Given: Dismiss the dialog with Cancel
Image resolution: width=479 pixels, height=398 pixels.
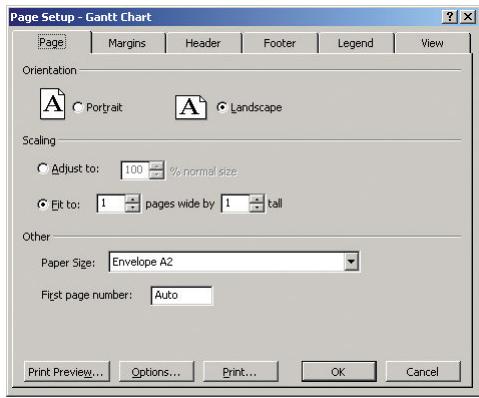Looking at the screenshot, I should click(423, 372).
